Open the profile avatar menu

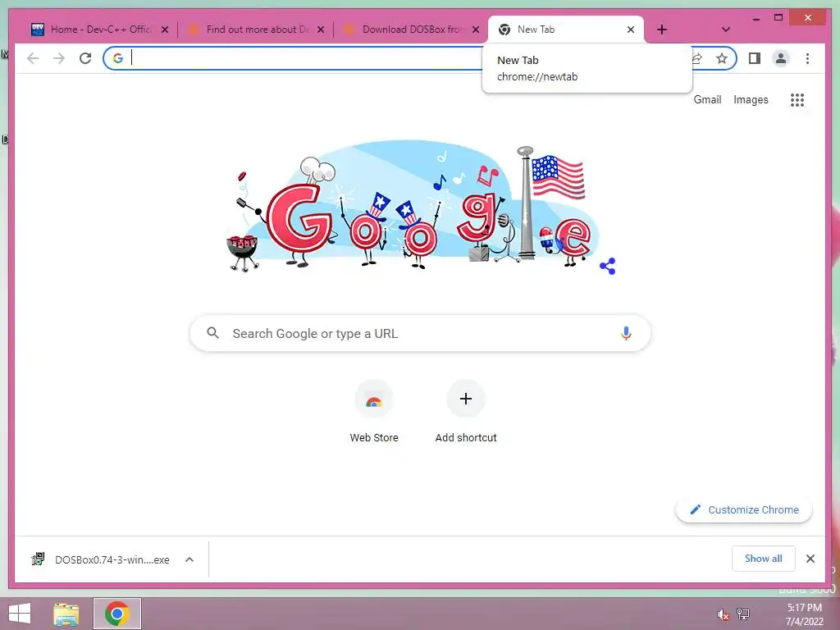pos(781,58)
